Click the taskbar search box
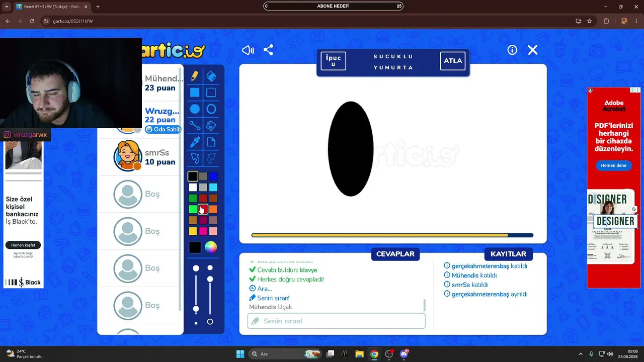 click(285, 354)
